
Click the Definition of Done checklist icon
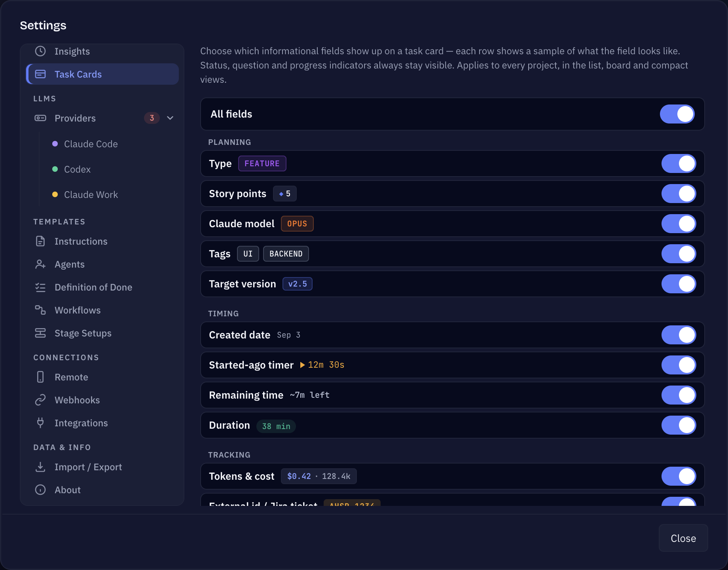tap(40, 287)
